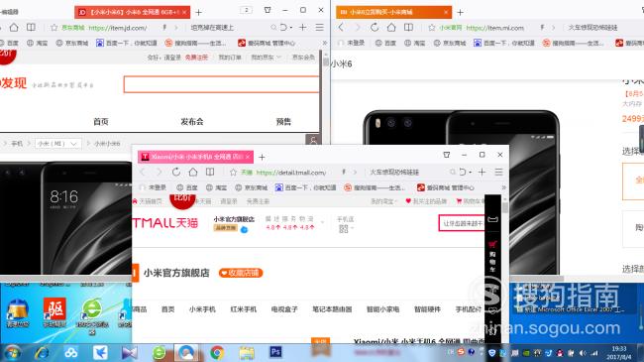Open File Explorer folder on taskbar
Image resolution: width=644 pixels, height=362 pixels.
coord(247,353)
